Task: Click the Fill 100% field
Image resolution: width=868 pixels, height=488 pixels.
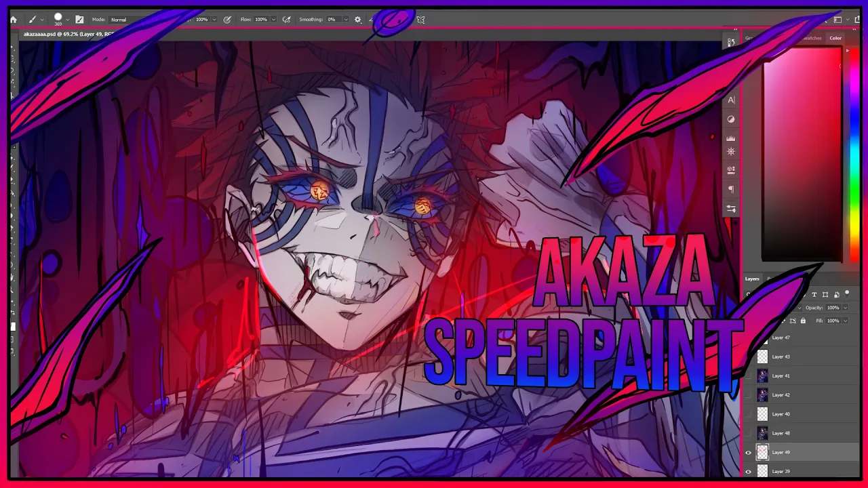Action: (833, 321)
